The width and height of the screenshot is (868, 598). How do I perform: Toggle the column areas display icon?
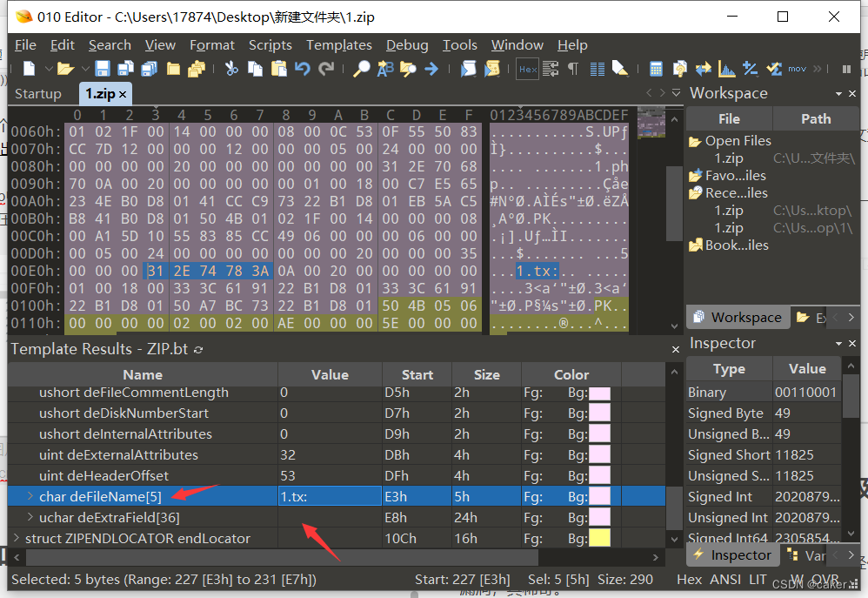(x=598, y=69)
